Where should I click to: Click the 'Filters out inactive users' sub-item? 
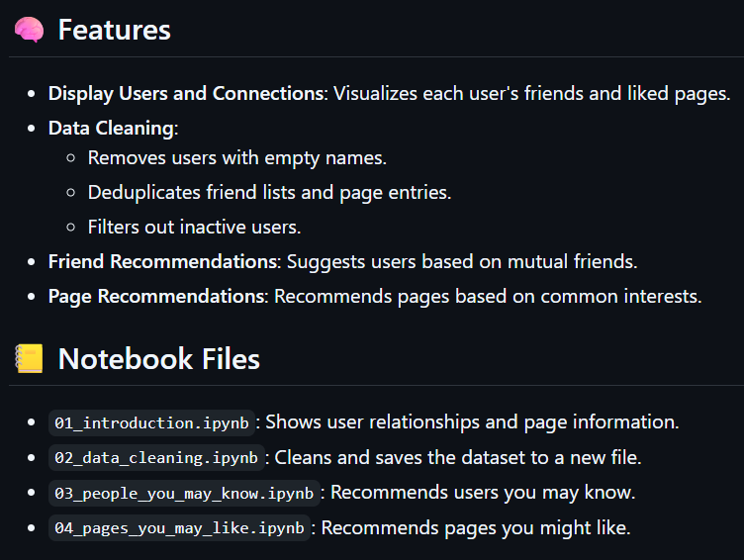pos(194,227)
